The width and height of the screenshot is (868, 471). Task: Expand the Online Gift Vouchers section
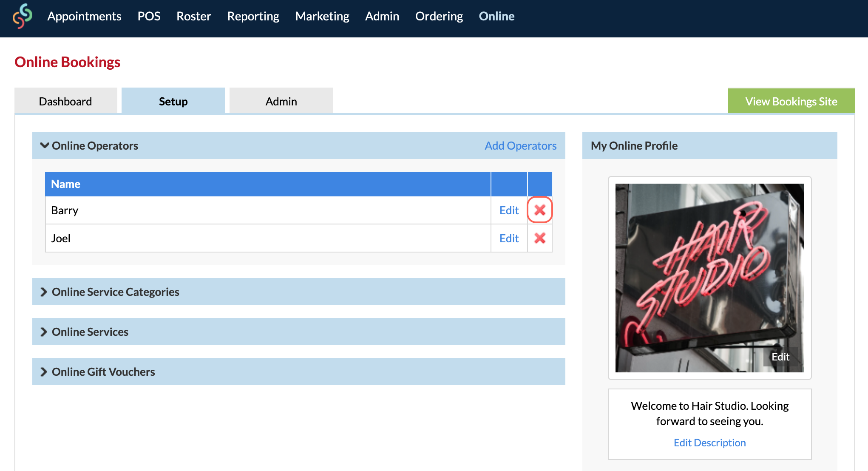(299, 372)
